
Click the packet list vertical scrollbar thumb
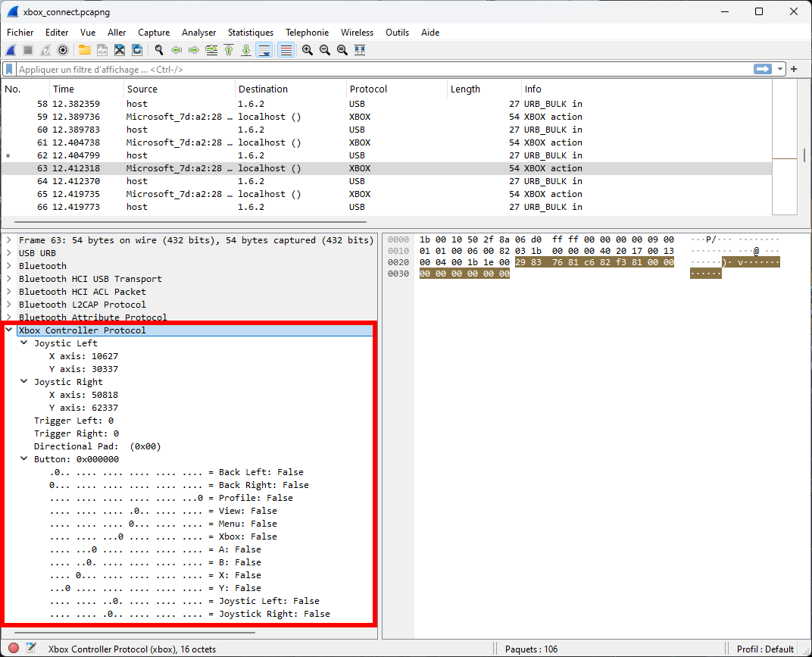click(x=804, y=155)
